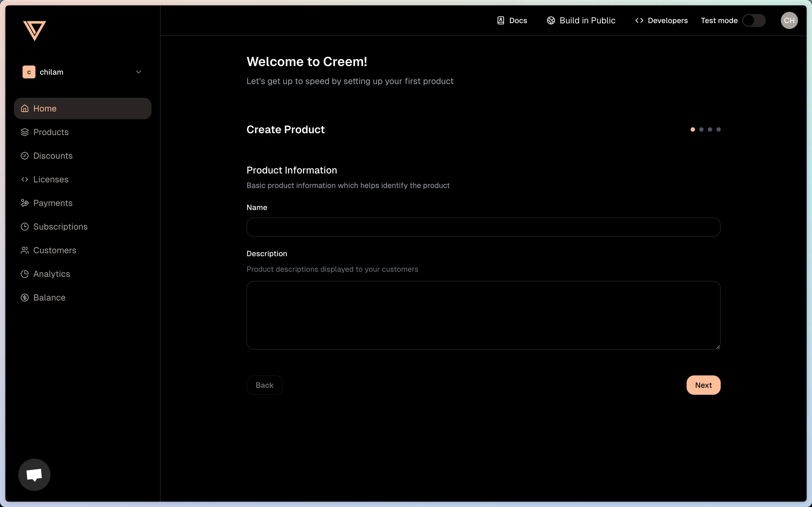Select the second step indicator dot
This screenshot has width=812, height=507.
tap(701, 129)
